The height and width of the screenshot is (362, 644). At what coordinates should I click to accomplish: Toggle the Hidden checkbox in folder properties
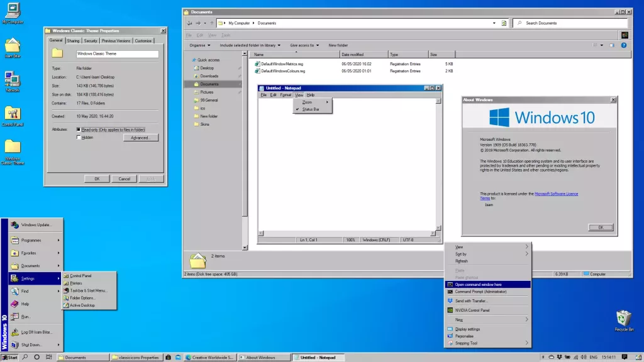[x=80, y=137]
